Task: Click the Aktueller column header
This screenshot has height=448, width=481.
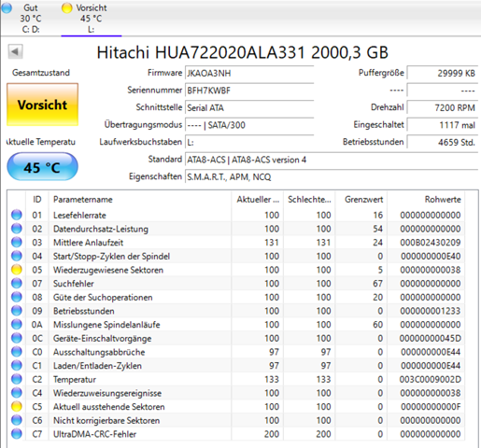Action: click(x=257, y=199)
